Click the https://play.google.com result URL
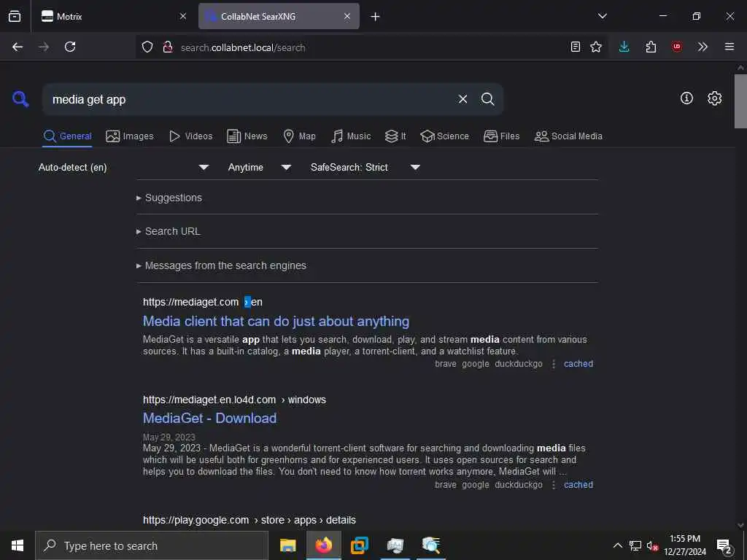The height and width of the screenshot is (560, 747). tap(196, 520)
